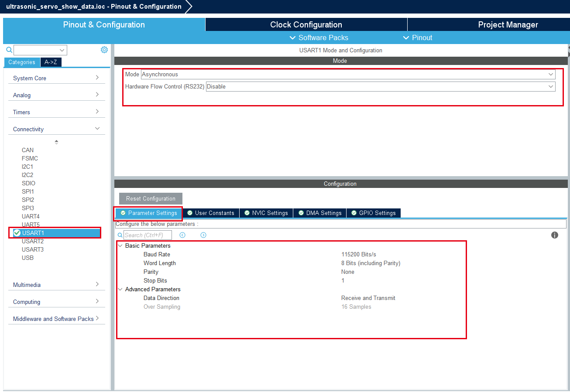Screen dimensions: 570x392
Task: Click the parameter Search input field
Action: pyautogui.click(x=148, y=235)
